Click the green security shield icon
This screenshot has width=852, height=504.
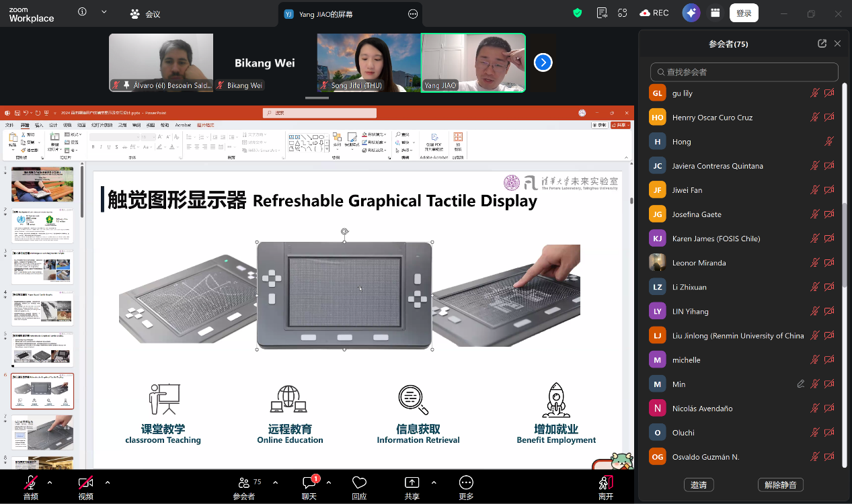(577, 13)
